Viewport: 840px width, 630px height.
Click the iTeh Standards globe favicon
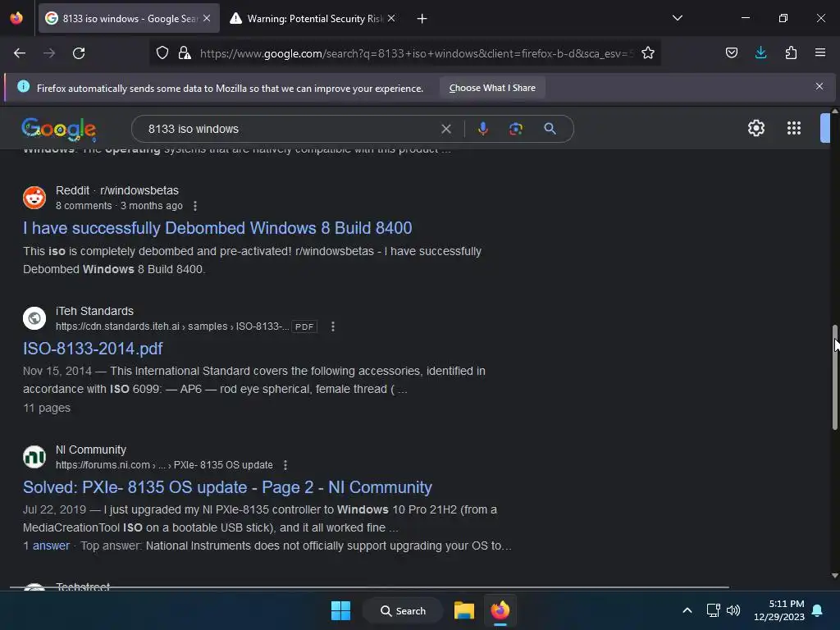(x=34, y=318)
